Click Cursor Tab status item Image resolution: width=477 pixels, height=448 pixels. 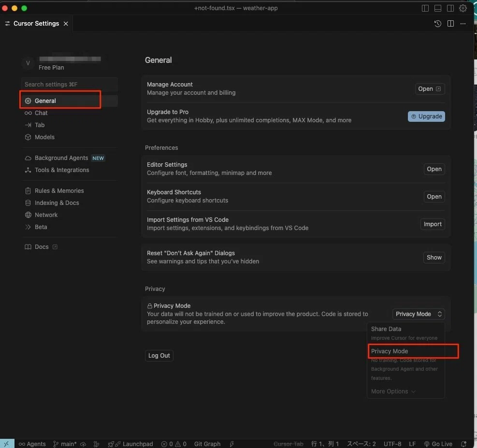point(289,444)
